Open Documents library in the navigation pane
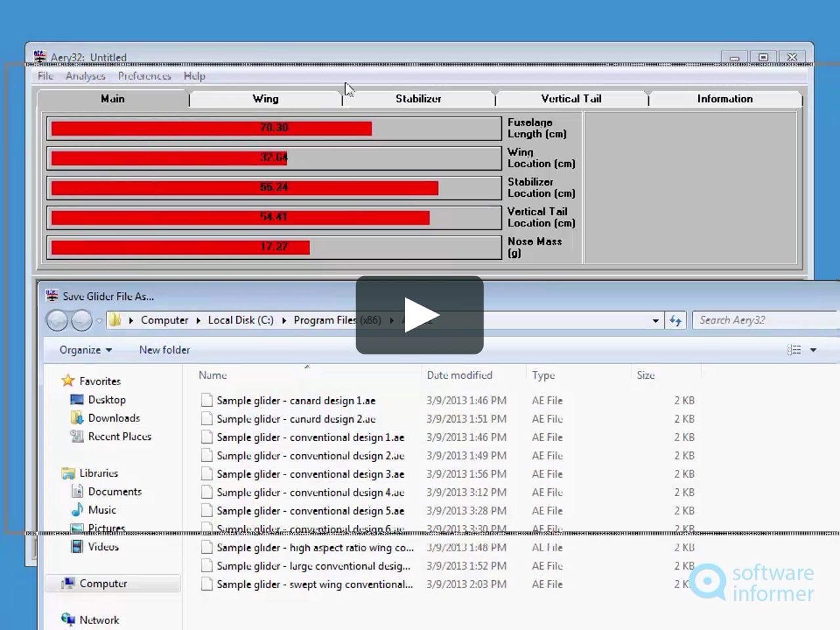The image size is (840, 630). (115, 492)
